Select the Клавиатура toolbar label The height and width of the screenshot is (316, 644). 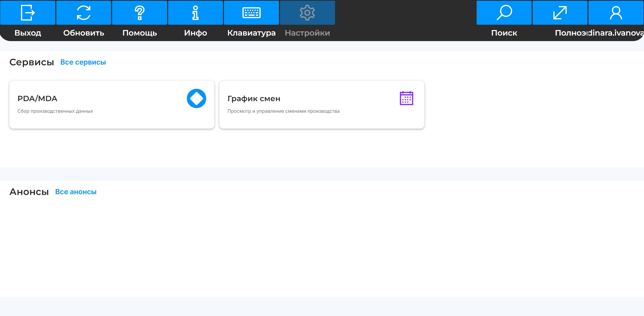[251, 33]
